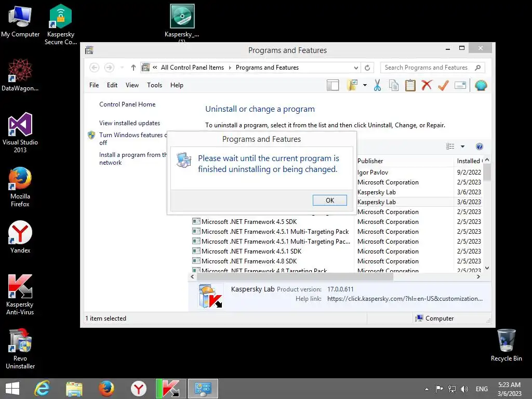This screenshot has height=399, width=532.
Task: Click the shell-shaped toolbar icon
Action: pyautogui.click(x=481, y=85)
